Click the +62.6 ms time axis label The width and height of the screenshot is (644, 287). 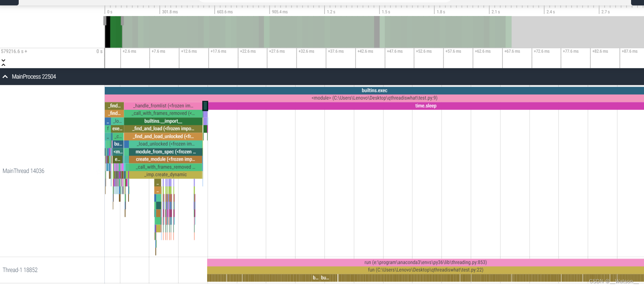click(483, 51)
